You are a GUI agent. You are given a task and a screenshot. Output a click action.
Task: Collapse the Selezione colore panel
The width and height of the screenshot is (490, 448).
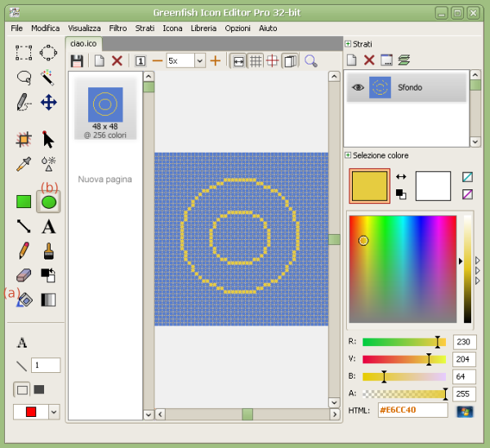(x=348, y=155)
